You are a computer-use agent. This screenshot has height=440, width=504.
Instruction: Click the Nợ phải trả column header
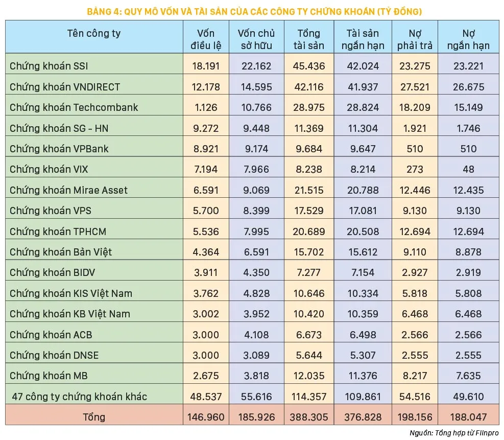(x=415, y=39)
